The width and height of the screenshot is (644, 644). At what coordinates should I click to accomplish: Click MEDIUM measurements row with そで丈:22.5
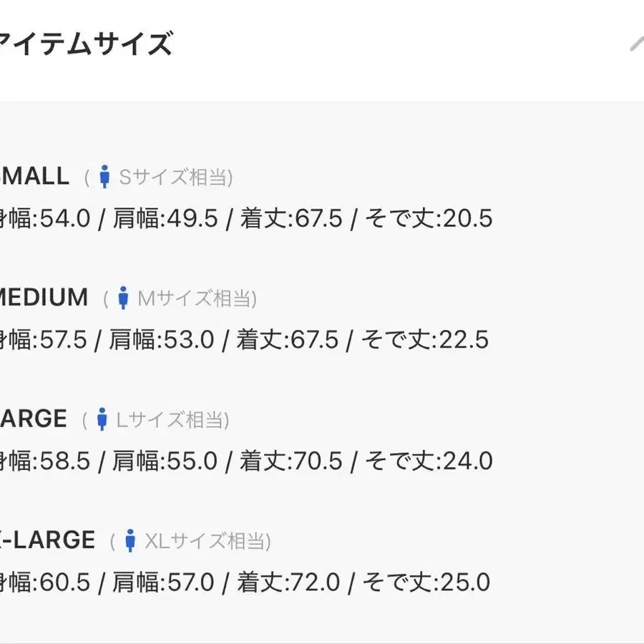tap(245, 340)
